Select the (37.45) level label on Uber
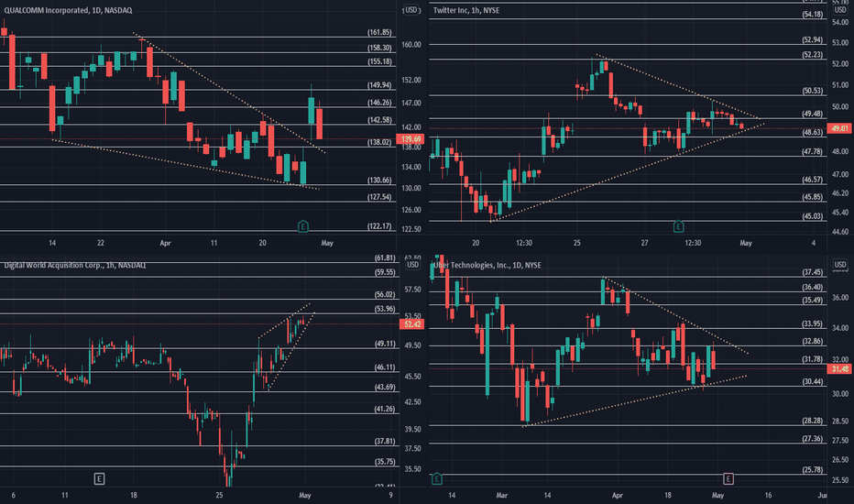 pyautogui.click(x=813, y=272)
